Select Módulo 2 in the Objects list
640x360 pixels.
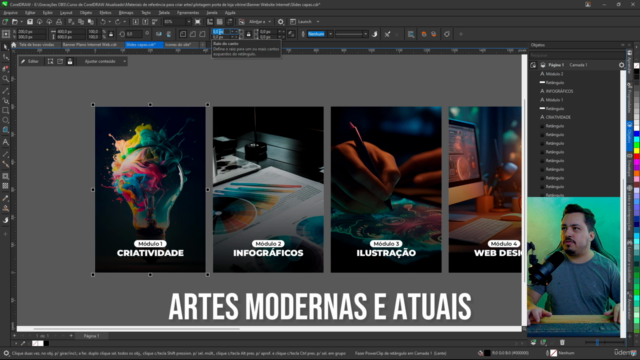tap(554, 74)
